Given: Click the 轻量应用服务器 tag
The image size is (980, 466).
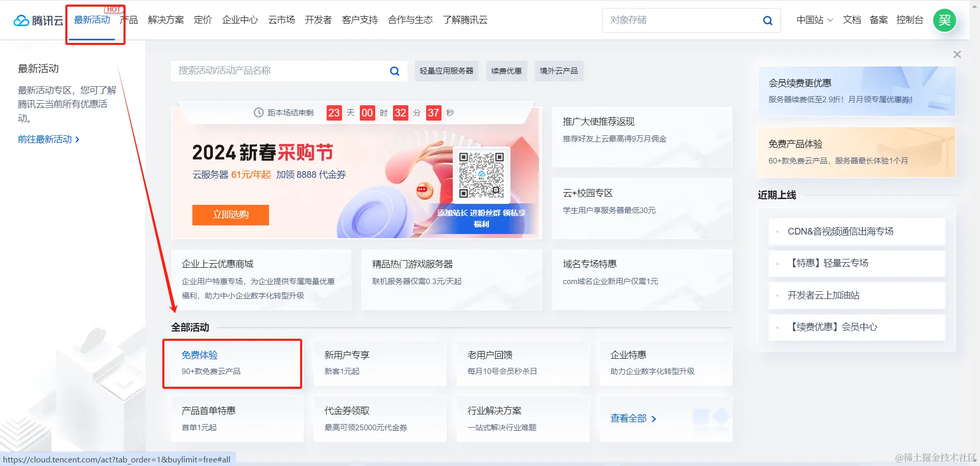Looking at the screenshot, I should [x=447, y=71].
